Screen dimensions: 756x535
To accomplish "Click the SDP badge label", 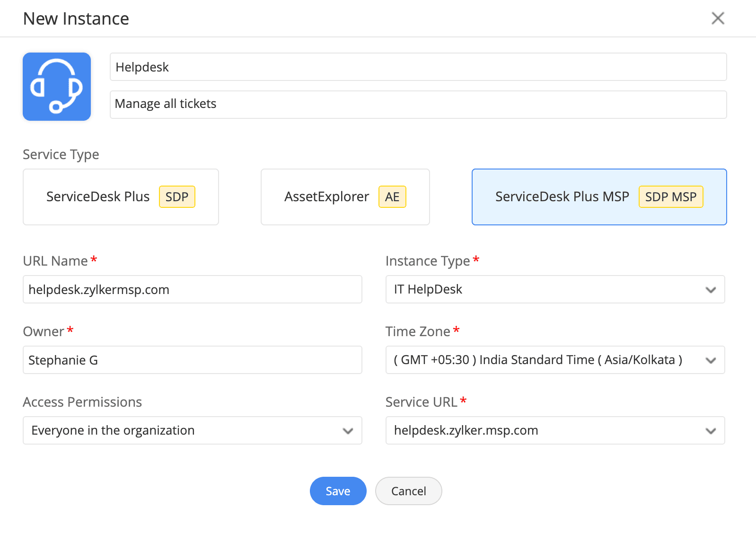I will [x=177, y=197].
